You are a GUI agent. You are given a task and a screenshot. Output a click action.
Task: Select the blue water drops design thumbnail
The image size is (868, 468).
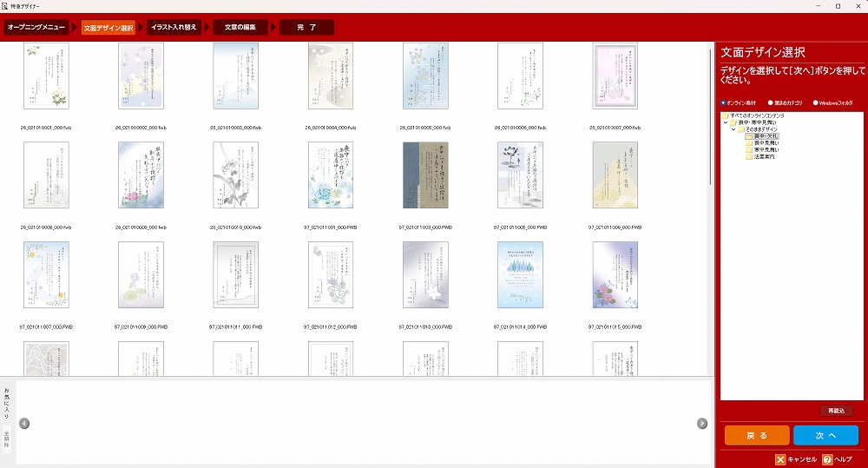[x=520, y=274]
